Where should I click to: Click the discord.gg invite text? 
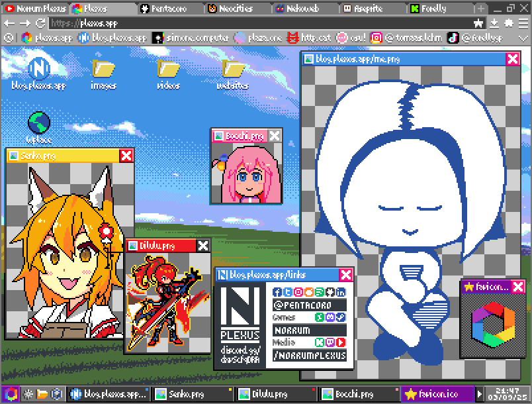tap(240, 354)
